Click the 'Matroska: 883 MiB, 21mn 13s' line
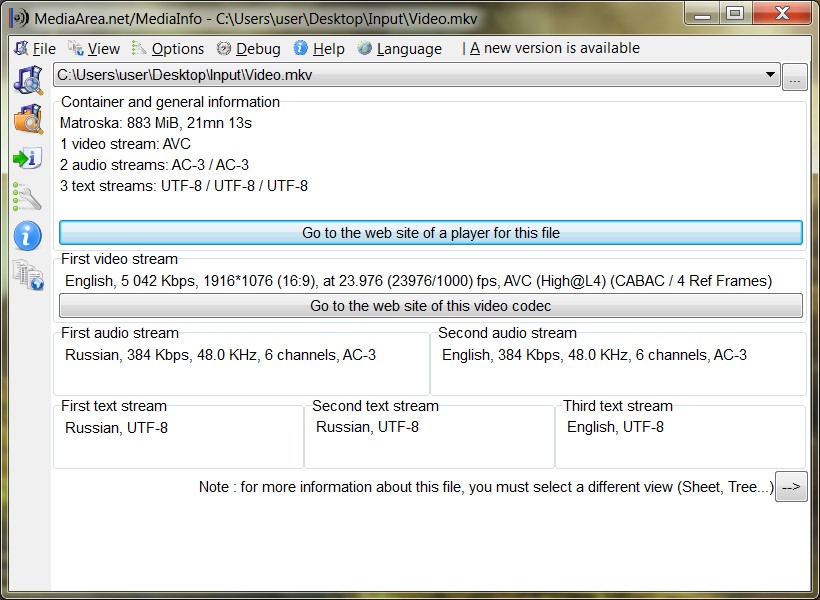The width and height of the screenshot is (820, 600). (156, 123)
